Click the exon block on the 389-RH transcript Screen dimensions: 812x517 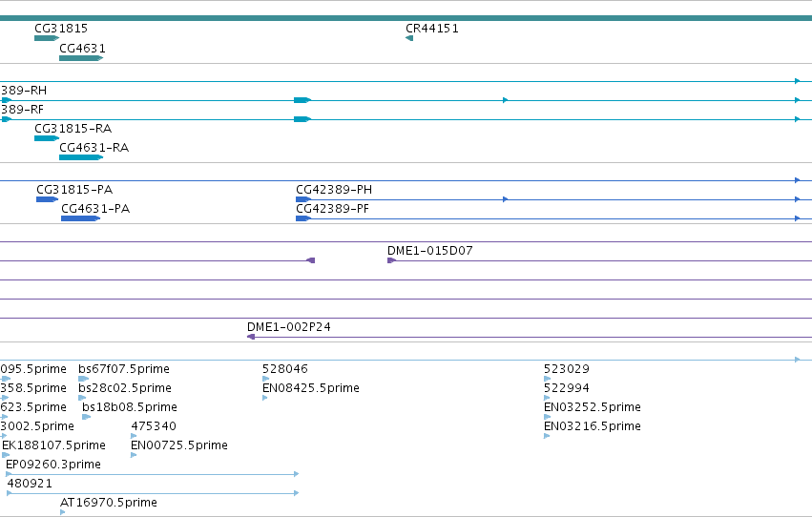302,100
